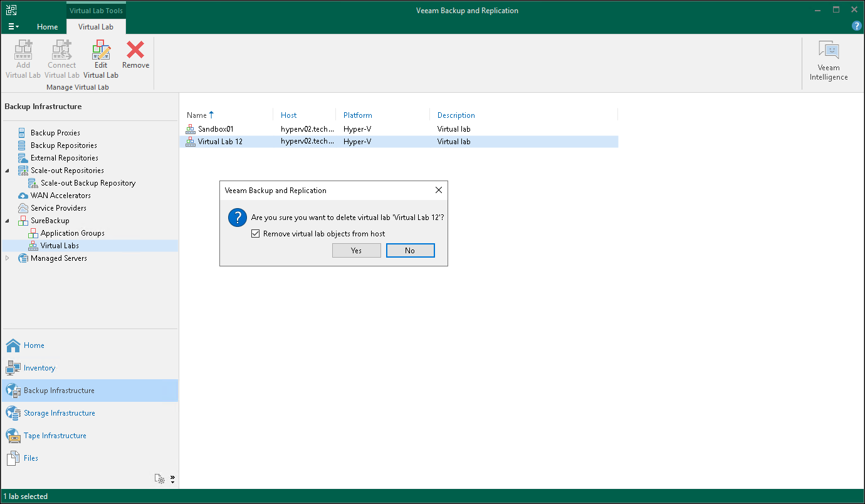Select Service Providers label in tree
Image resolution: width=865 pixels, height=504 pixels.
pos(59,208)
